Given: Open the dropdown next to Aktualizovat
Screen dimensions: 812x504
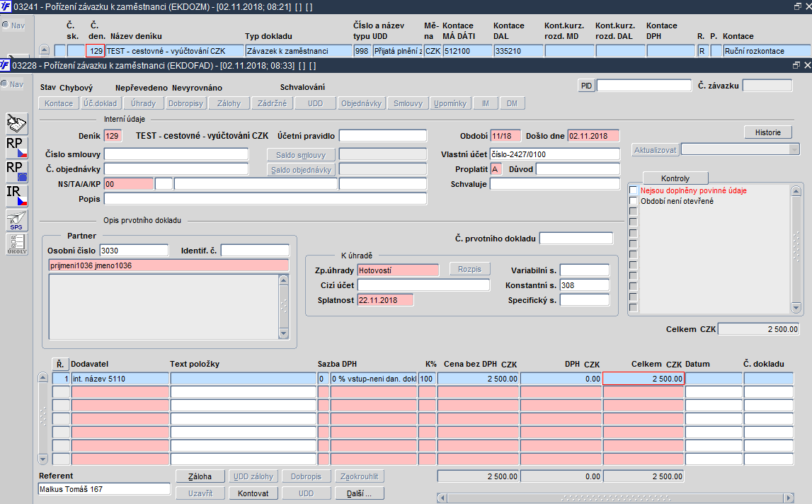Looking at the screenshot, I should click(795, 149).
